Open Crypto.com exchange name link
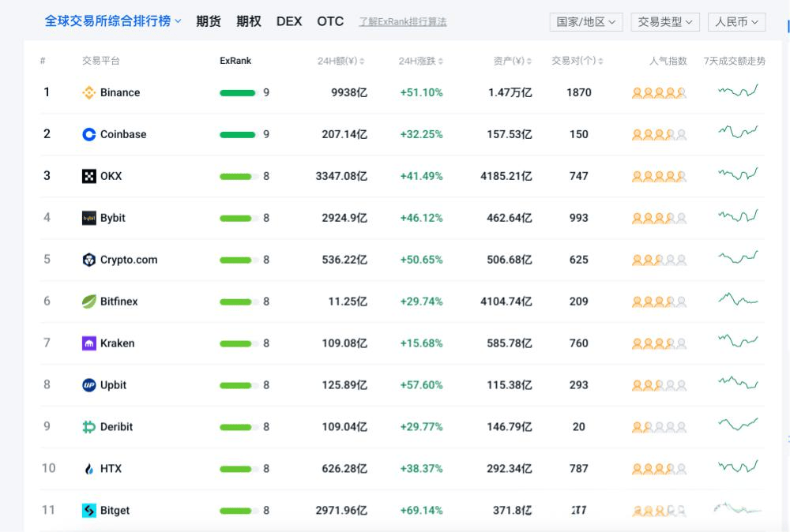790x532 pixels. click(129, 260)
